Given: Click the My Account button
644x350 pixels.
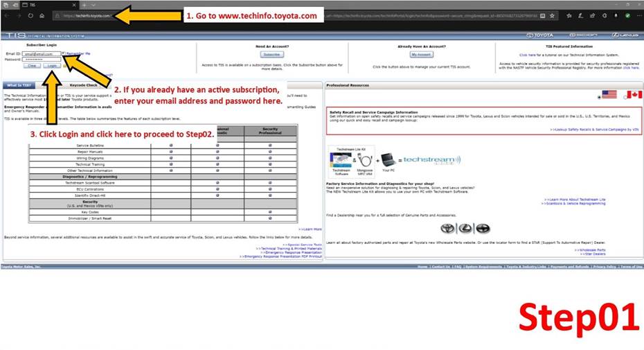Looking at the screenshot, I should click(x=422, y=55).
